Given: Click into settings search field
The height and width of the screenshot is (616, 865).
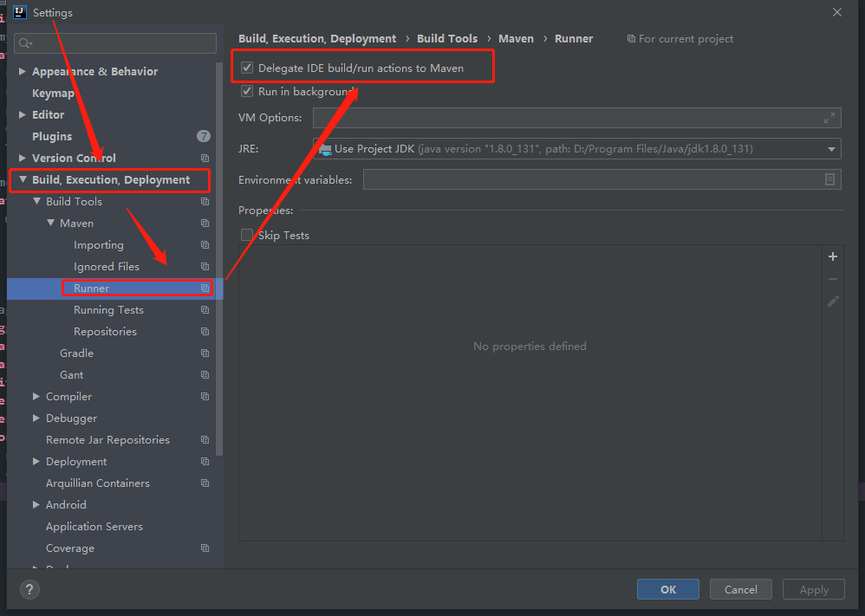Looking at the screenshot, I should pos(114,43).
